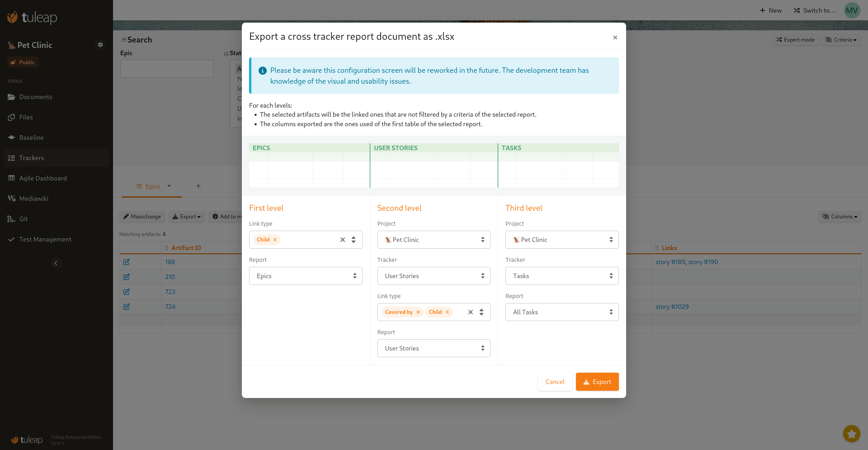Remove the Covered by link type tag
This screenshot has height=450, width=868.
pyautogui.click(x=418, y=312)
